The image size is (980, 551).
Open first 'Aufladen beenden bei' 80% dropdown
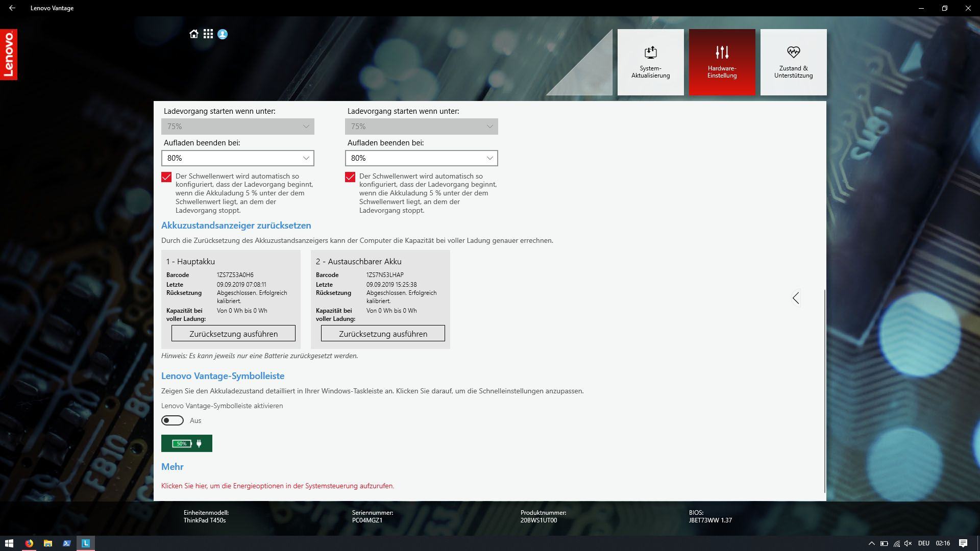[x=238, y=158]
